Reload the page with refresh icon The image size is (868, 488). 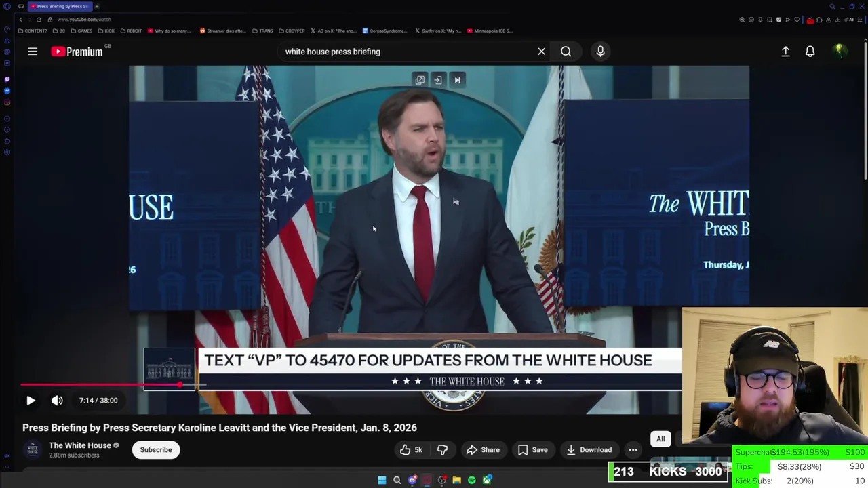pyautogui.click(x=39, y=20)
